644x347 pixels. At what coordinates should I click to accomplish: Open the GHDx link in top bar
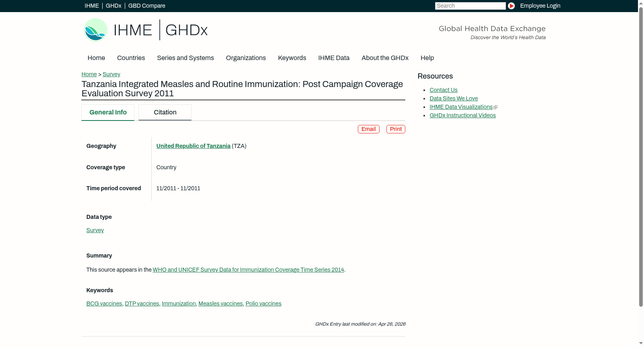(114, 6)
